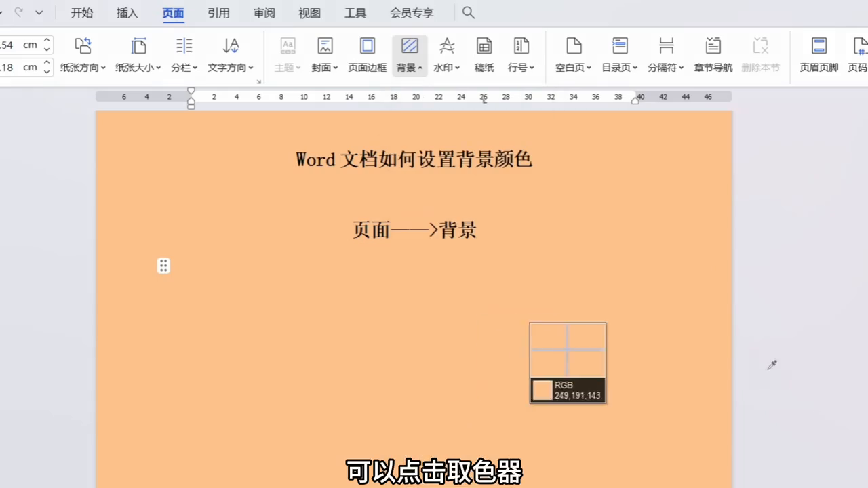Expand the 纸张大小 dropdown arrow
This screenshot has width=868, height=488.
coord(158,68)
